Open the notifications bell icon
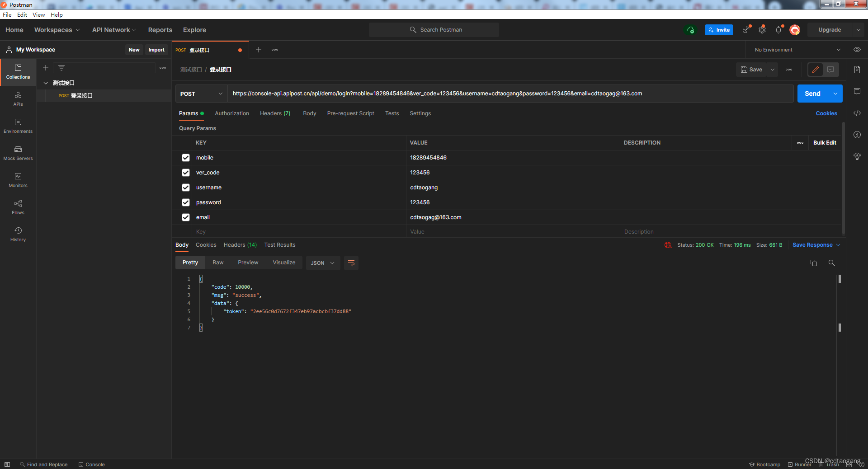The image size is (868, 469). (x=778, y=30)
